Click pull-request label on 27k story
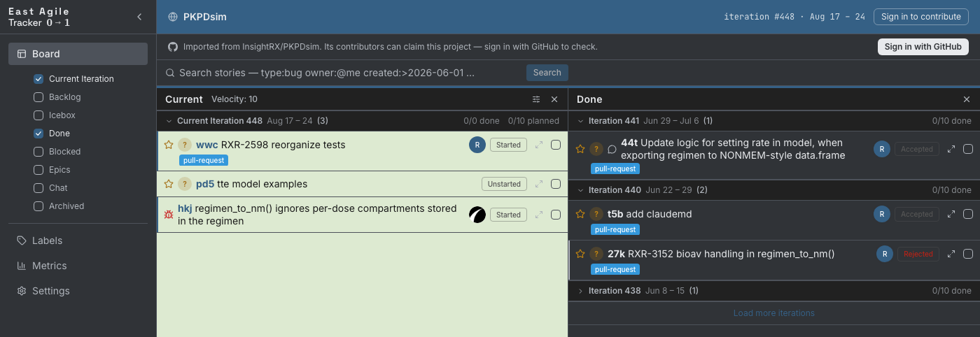Viewport: 980px width, 337px height. 615,269
